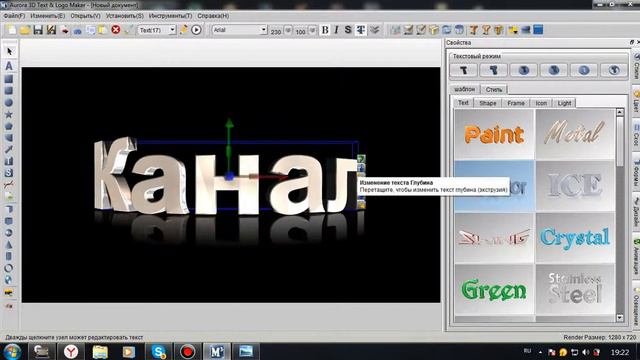Expand the double-chevron toolbar overflow
This screenshot has width=640, height=360.
(x=374, y=30)
